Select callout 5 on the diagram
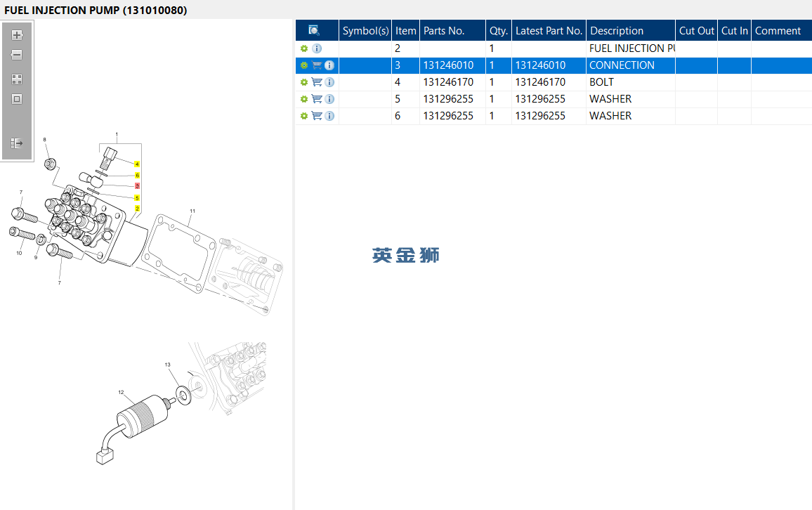This screenshot has height=510, width=812. point(137,198)
